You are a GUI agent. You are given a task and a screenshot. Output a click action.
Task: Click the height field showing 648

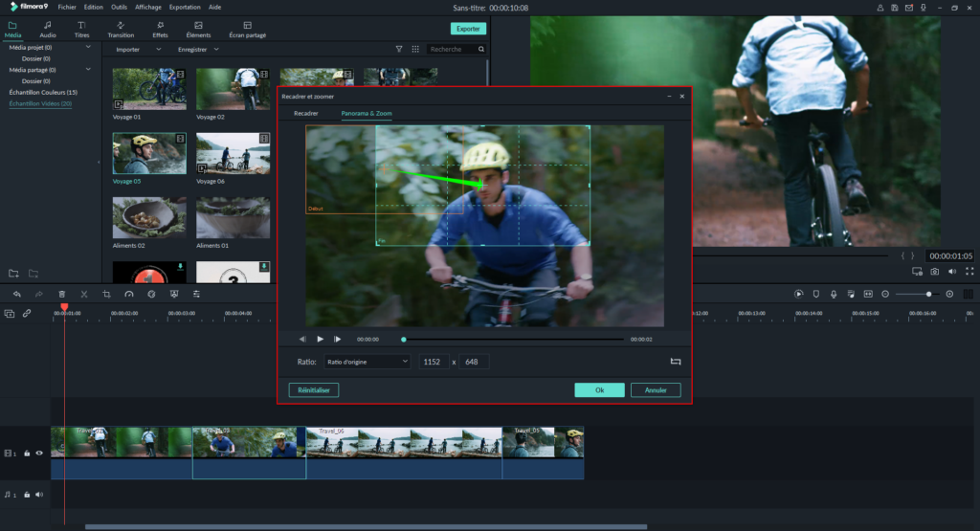click(473, 362)
